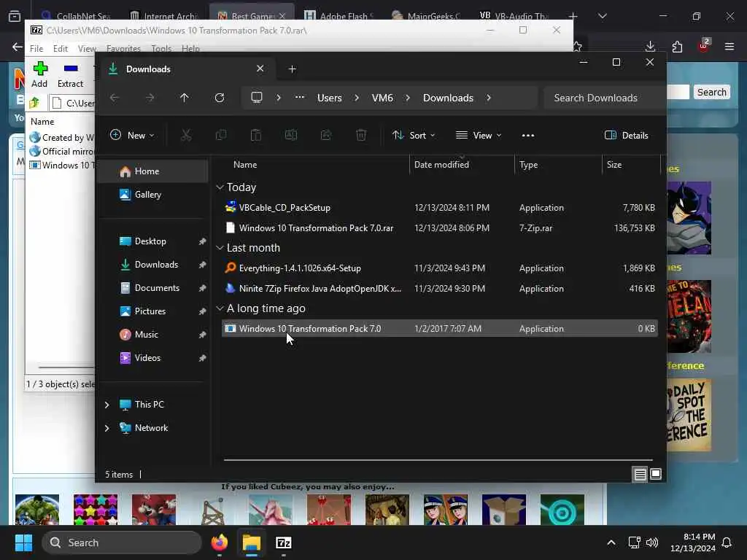This screenshot has width=747, height=560.
Task: Go forward in Explorer navigation
Action: 150,98
